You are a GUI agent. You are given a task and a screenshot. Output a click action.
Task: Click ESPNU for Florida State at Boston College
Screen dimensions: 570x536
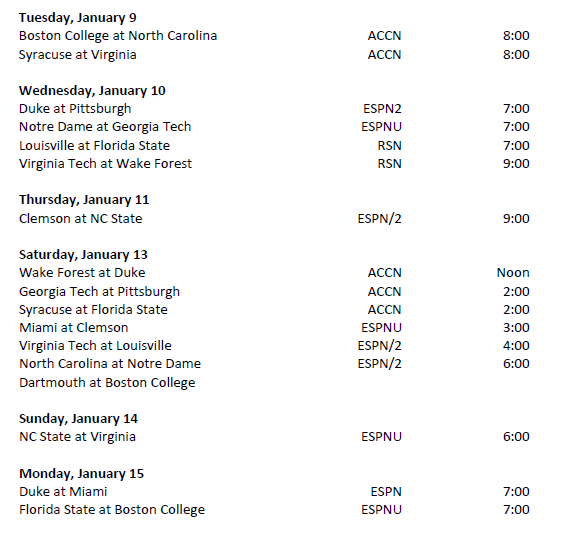pyautogui.click(x=381, y=509)
